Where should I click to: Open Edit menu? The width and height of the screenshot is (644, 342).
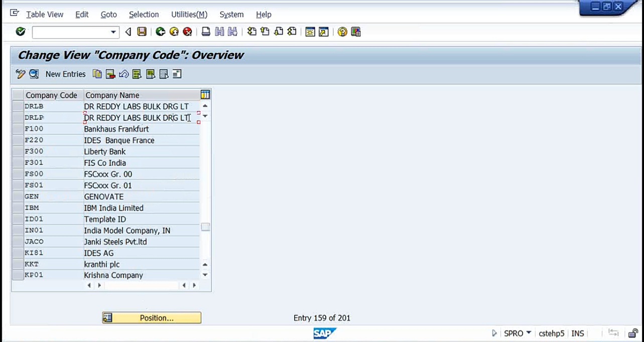82,15
